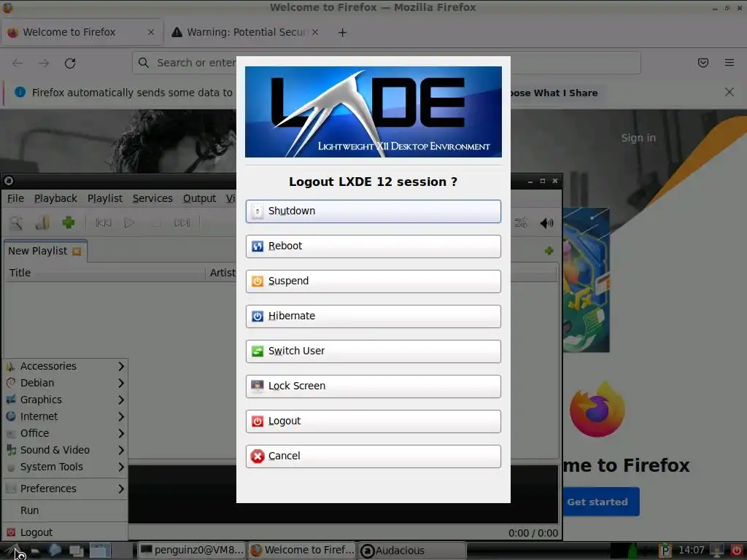Open the Sound & Video submenu
This screenshot has width=747, height=560.
coord(65,450)
